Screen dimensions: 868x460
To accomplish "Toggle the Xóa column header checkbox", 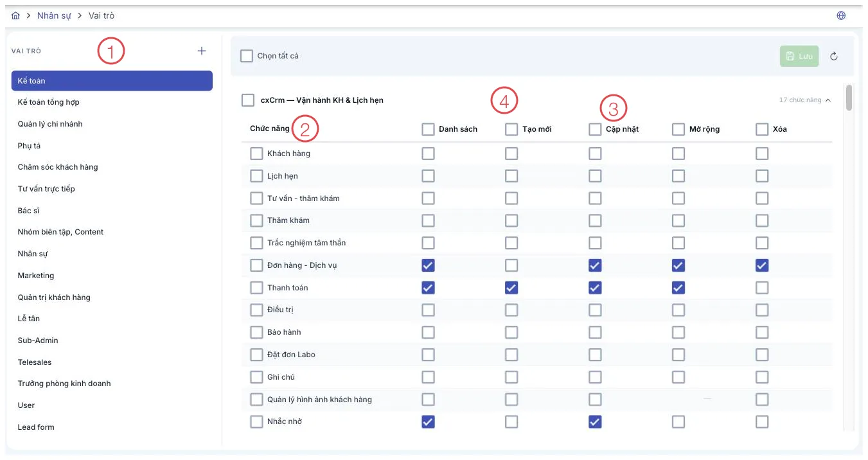I will (x=762, y=129).
